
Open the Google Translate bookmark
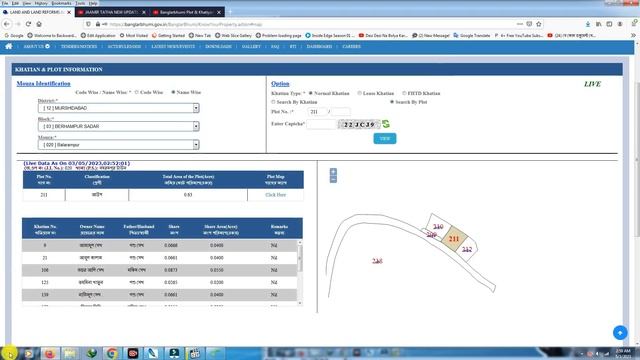[x=471, y=36]
